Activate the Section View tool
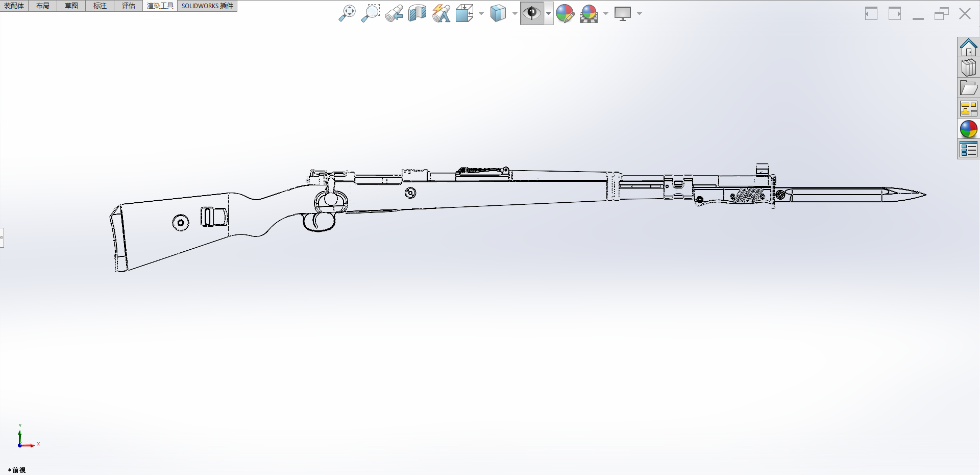Screen dimensions: 980x475 coord(417,13)
